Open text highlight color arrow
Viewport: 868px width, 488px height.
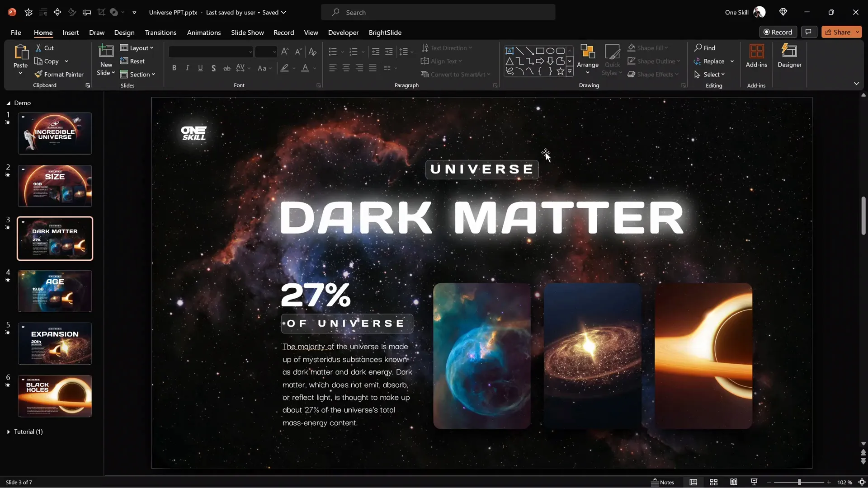coord(294,68)
